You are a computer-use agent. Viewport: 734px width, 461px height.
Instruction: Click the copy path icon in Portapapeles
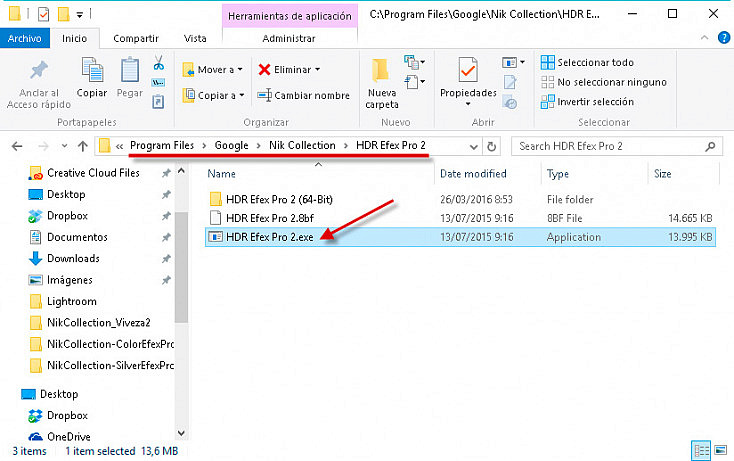[158, 83]
